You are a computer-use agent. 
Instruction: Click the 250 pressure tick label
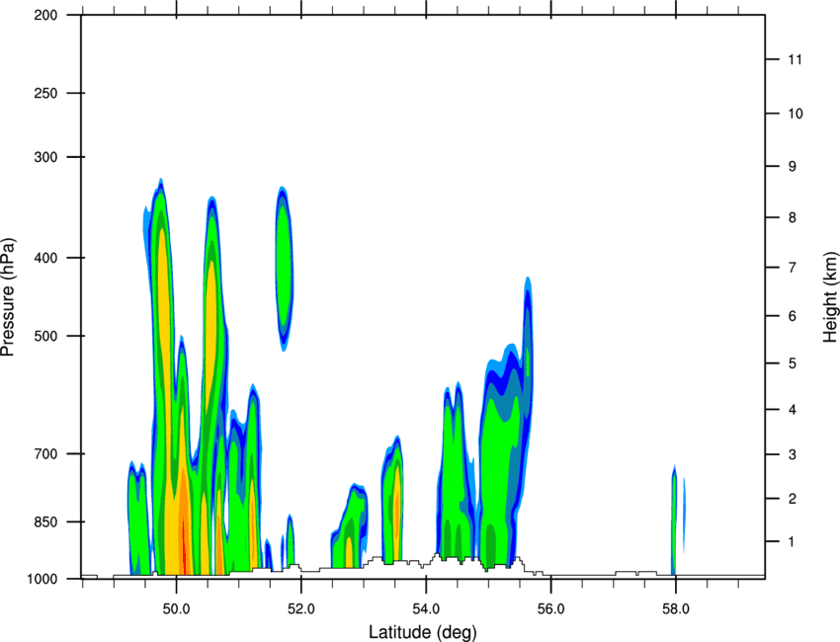[x=45, y=93]
